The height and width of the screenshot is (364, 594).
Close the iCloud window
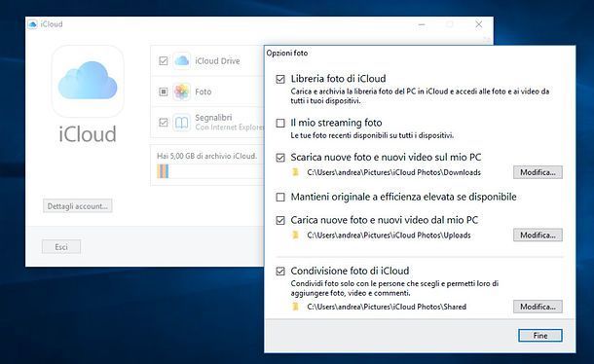[x=479, y=24]
